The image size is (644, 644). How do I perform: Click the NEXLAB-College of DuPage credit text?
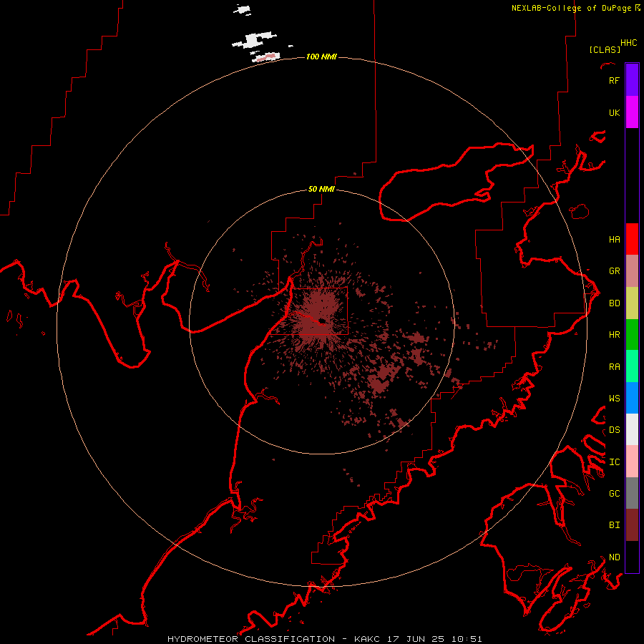tap(575, 8)
